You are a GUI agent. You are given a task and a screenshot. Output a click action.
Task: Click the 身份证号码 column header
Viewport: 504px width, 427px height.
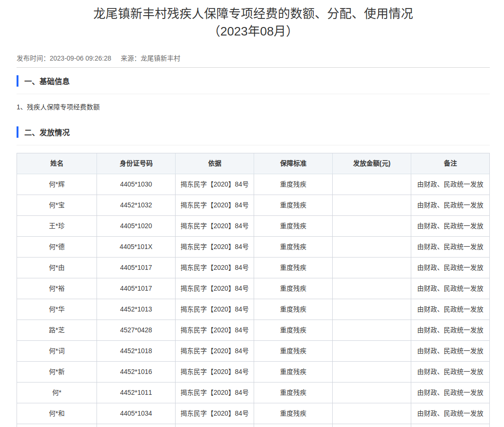pos(136,163)
